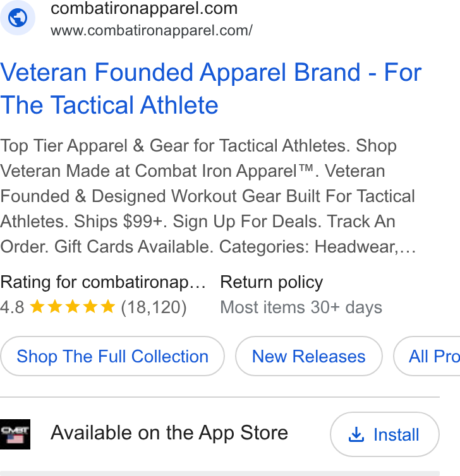Image resolution: width=460 pixels, height=476 pixels.
Task: Click the combatironapparel.com site name
Action: tap(144, 8)
